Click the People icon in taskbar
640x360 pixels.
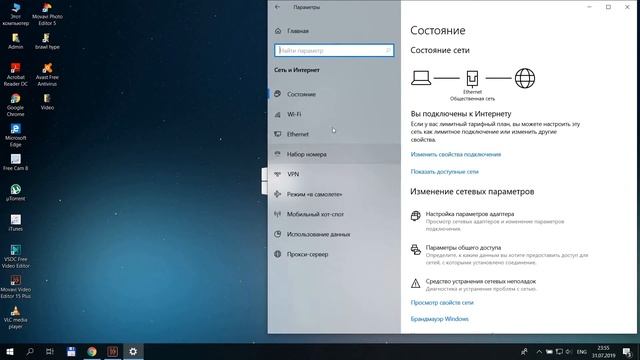click(524, 351)
